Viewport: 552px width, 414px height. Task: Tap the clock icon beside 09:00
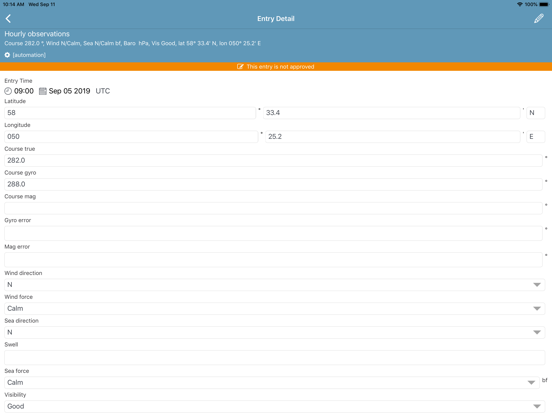tap(8, 91)
